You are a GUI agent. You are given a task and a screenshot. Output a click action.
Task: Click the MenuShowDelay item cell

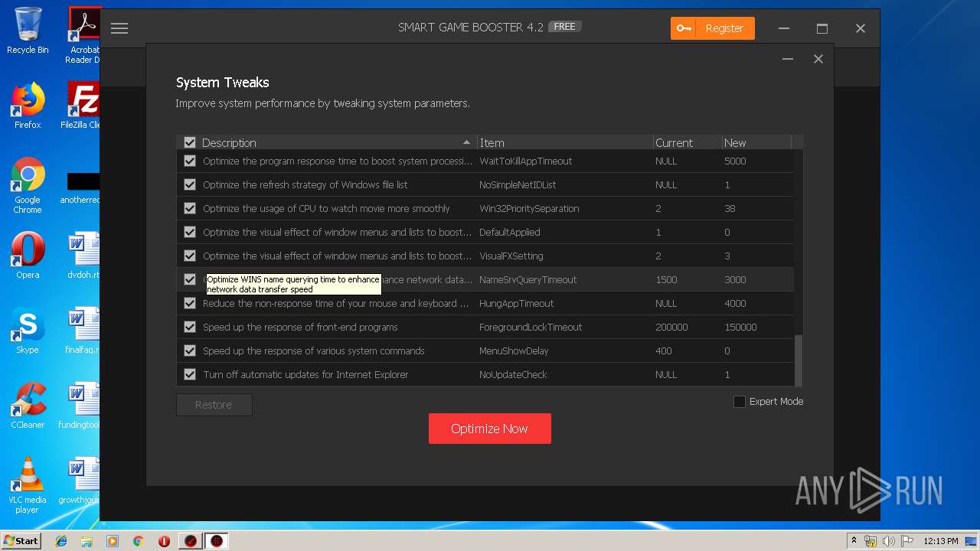tap(514, 350)
